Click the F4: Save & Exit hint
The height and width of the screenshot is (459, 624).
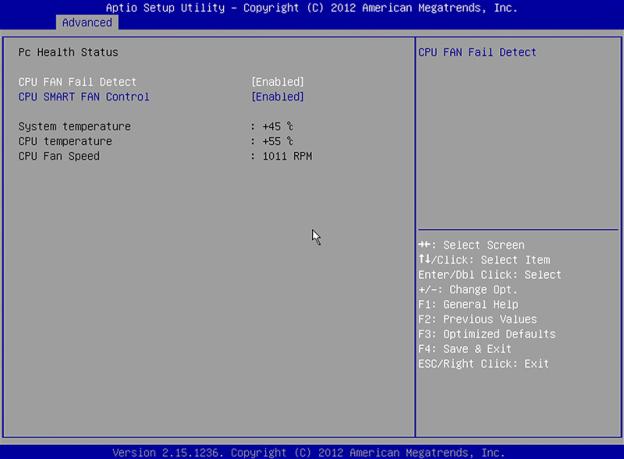point(464,349)
